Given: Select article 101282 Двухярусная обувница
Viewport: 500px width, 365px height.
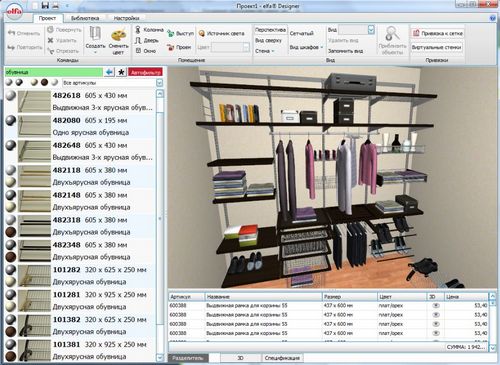Looking at the screenshot, I should [80, 276].
